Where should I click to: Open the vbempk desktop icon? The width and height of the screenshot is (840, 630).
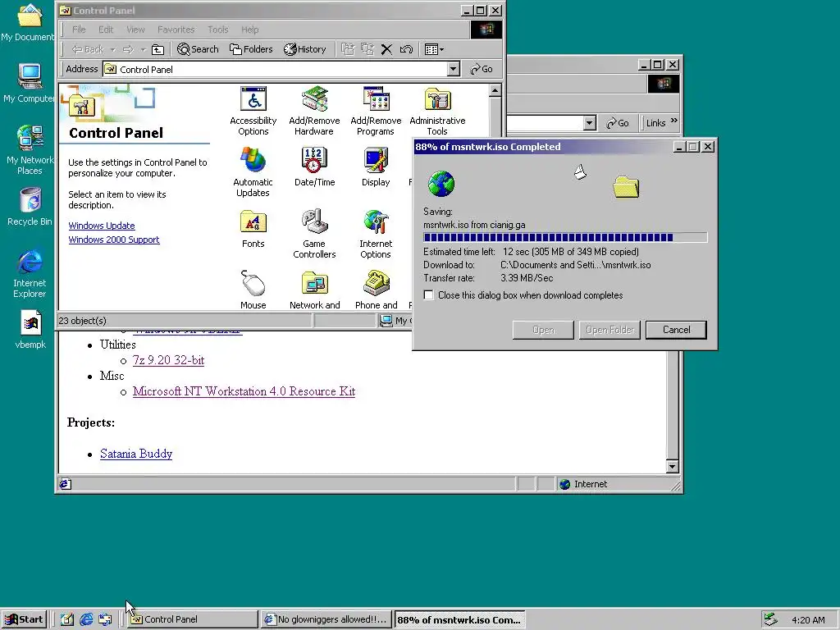pos(30,330)
